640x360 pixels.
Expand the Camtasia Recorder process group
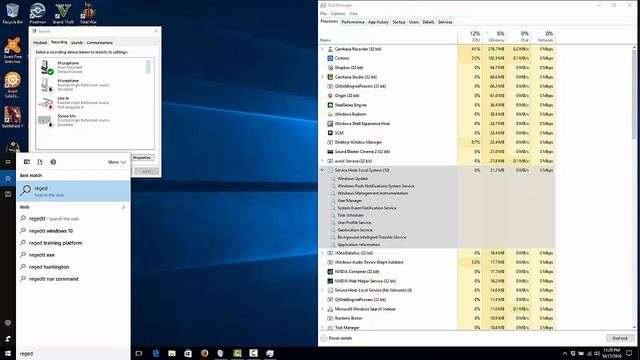(x=322, y=49)
